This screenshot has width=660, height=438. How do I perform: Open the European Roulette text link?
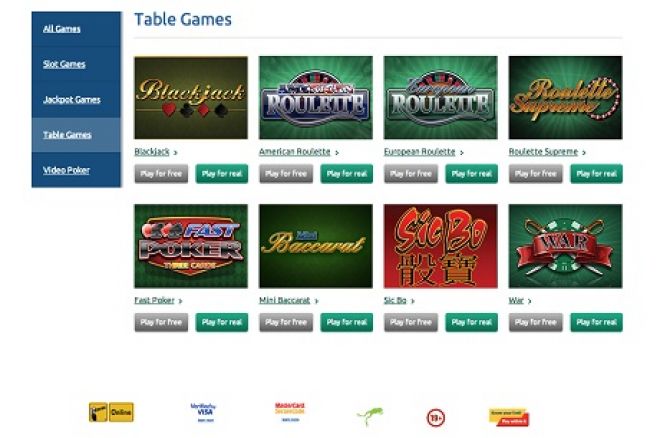(x=420, y=152)
